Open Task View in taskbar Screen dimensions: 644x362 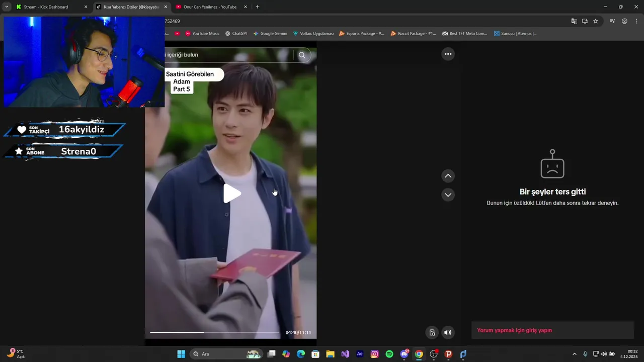272,354
